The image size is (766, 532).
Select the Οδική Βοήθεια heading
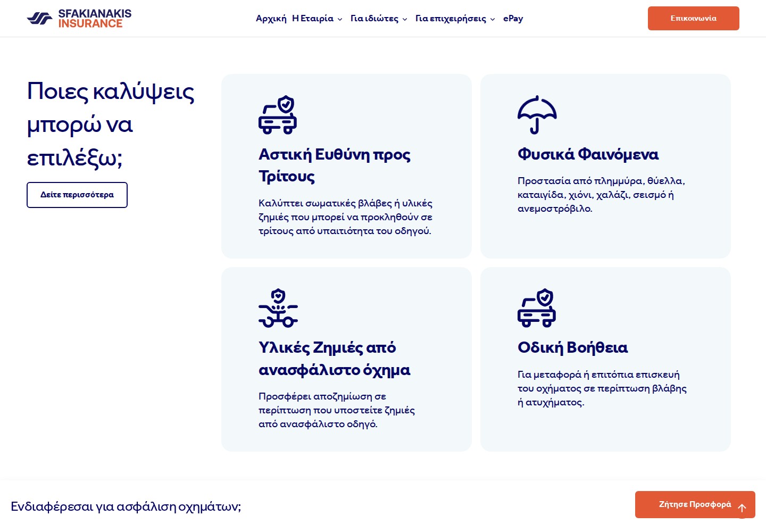[x=572, y=347]
